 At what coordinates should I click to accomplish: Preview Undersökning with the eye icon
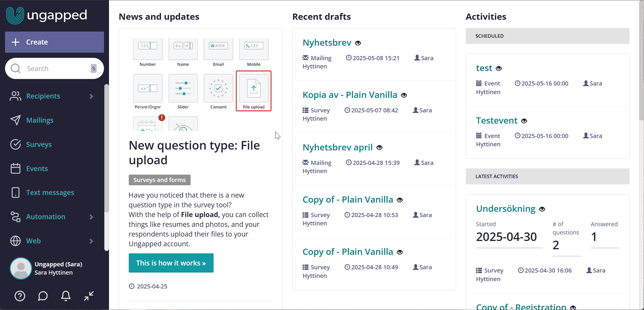(x=542, y=209)
